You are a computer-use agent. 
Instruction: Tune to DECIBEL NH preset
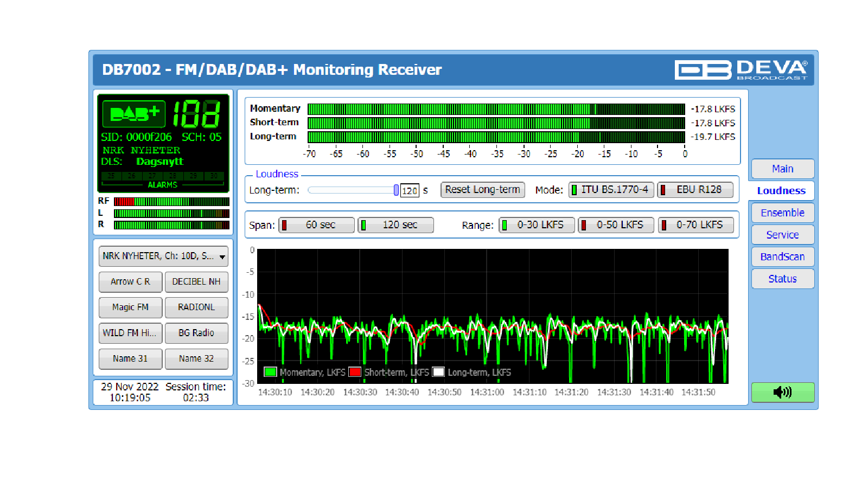196,282
